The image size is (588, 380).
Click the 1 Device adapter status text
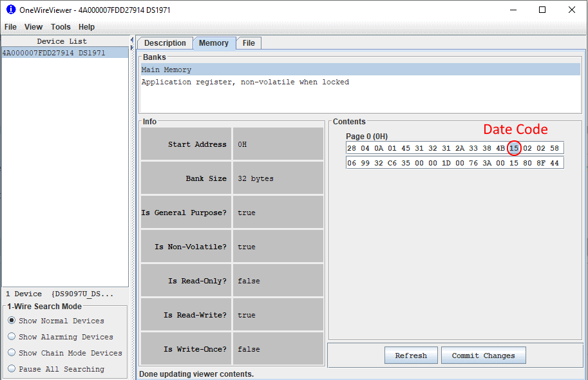(x=59, y=294)
